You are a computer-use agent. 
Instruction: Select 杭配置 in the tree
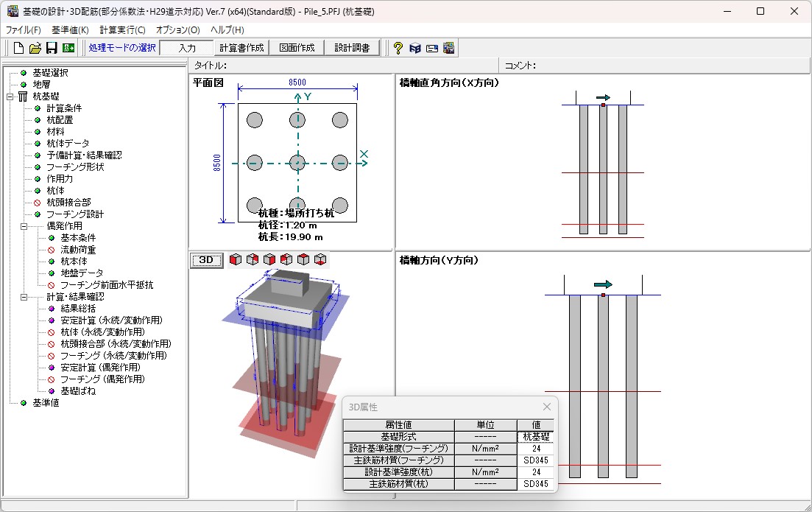tap(60, 120)
